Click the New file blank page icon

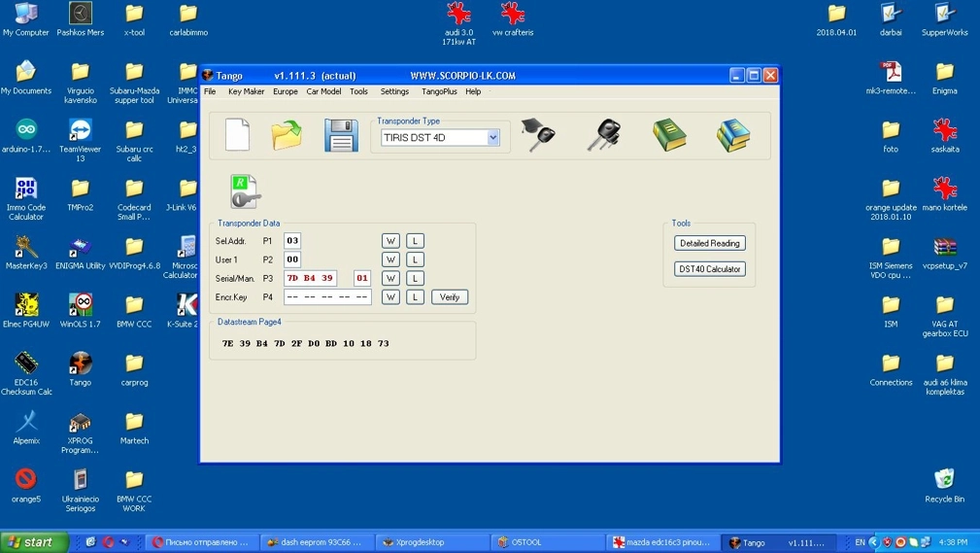click(238, 134)
